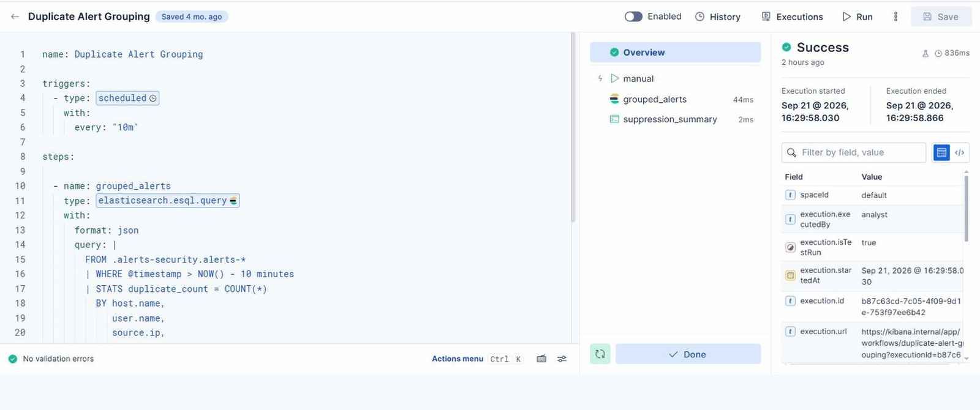The image size is (980, 410).
Task: Click the execution.startedAt date type icon
Action: (x=790, y=275)
